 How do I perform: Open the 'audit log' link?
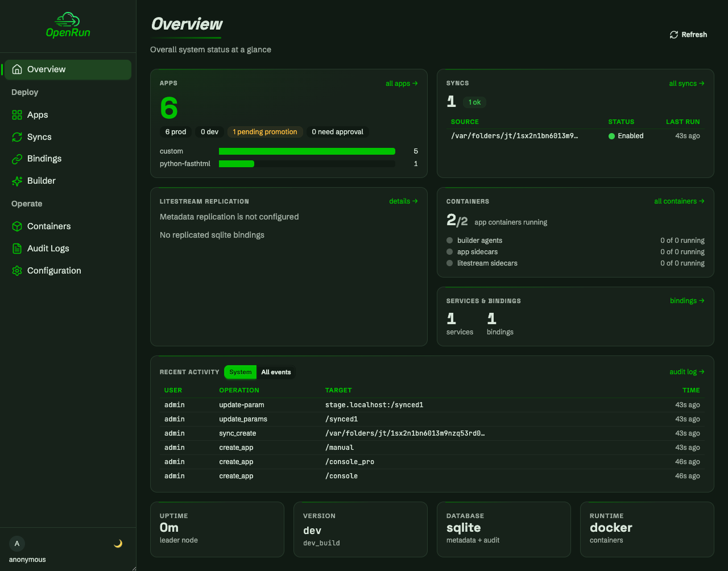687,372
